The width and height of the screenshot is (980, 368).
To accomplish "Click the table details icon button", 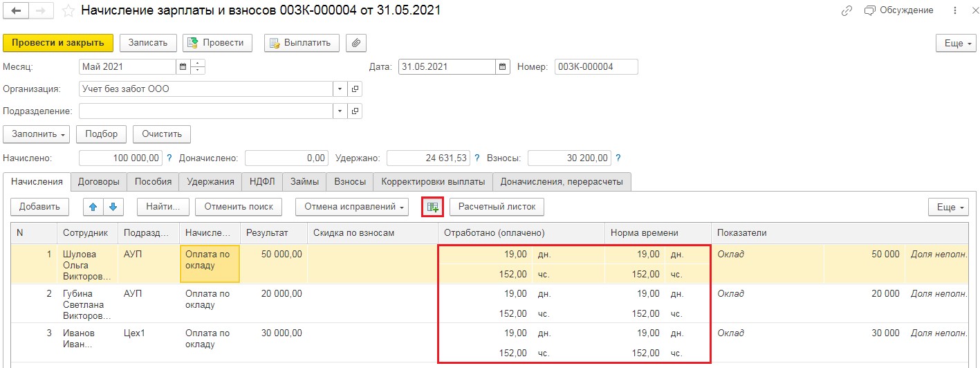I will [x=433, y=207].
